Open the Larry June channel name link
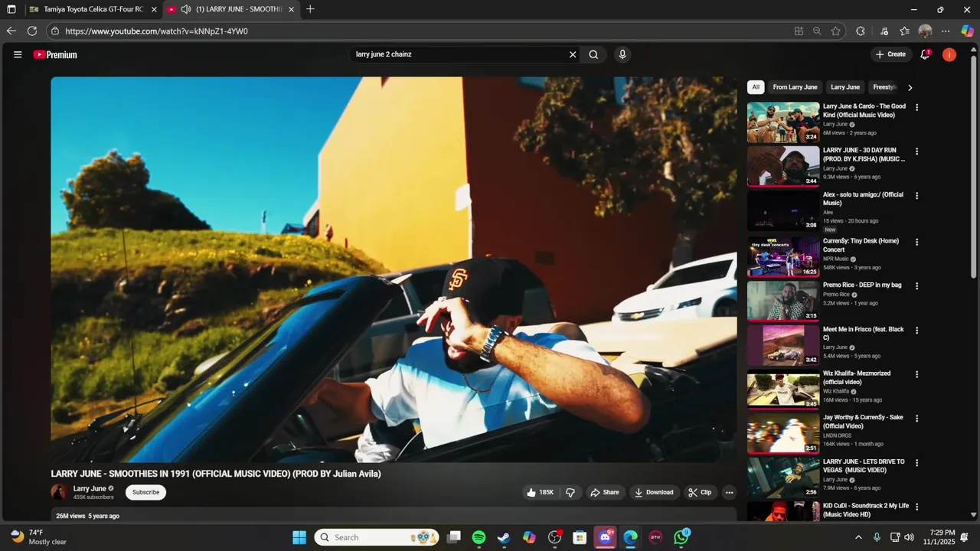The image size is (980, 551). click(90, 488)
